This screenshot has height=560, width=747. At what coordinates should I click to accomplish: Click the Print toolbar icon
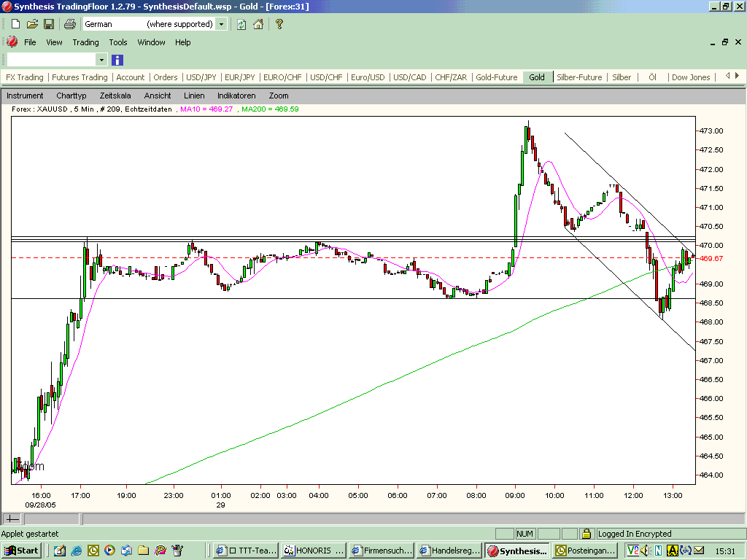coord(70,24)
